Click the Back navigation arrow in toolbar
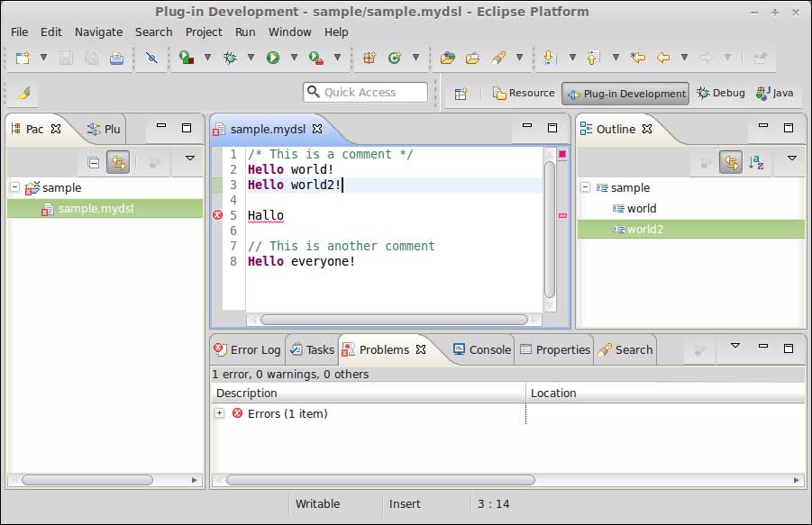This screenshot has height=525, width=812. 662,58
